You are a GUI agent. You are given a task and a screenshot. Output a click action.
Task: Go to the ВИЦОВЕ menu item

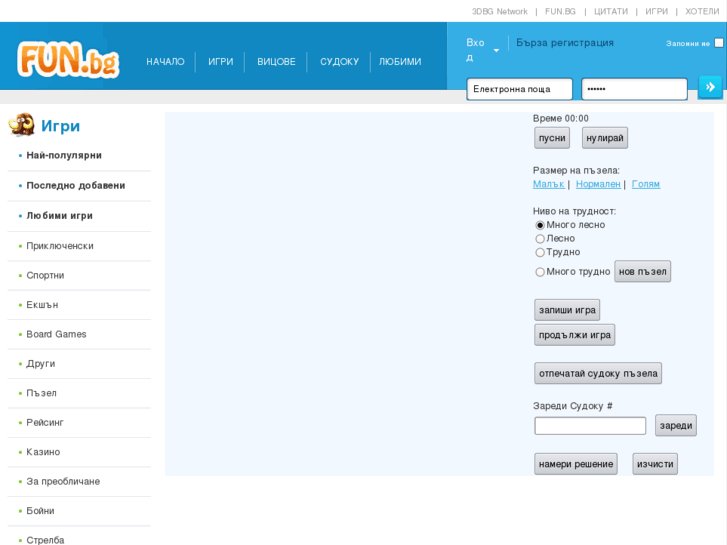[276, 62]
